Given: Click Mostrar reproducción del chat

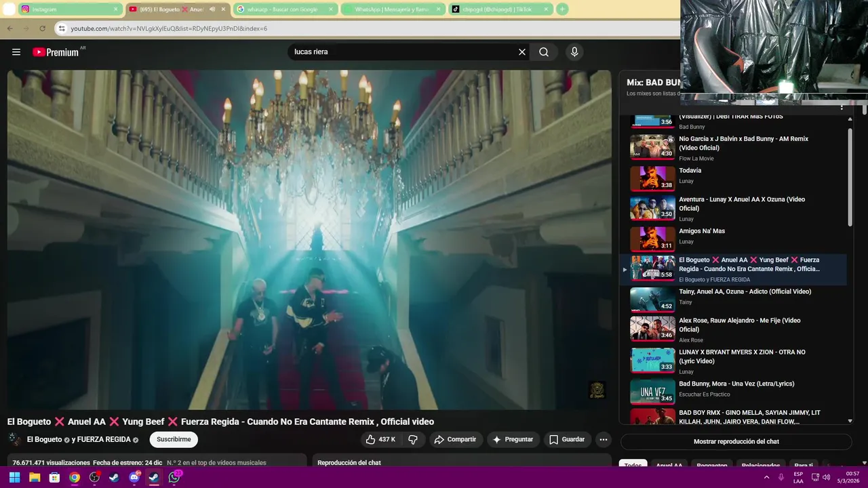Looking at the screenshot, I should [736, 441].
